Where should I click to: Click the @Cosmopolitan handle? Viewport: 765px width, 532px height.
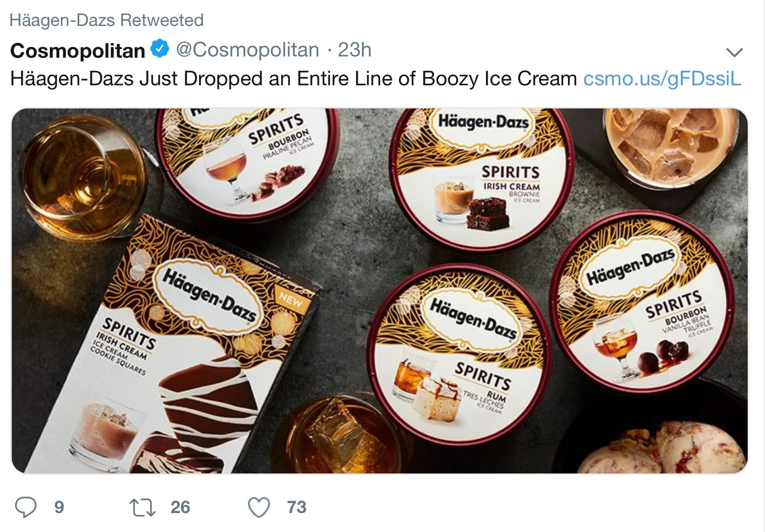[247, 50]
